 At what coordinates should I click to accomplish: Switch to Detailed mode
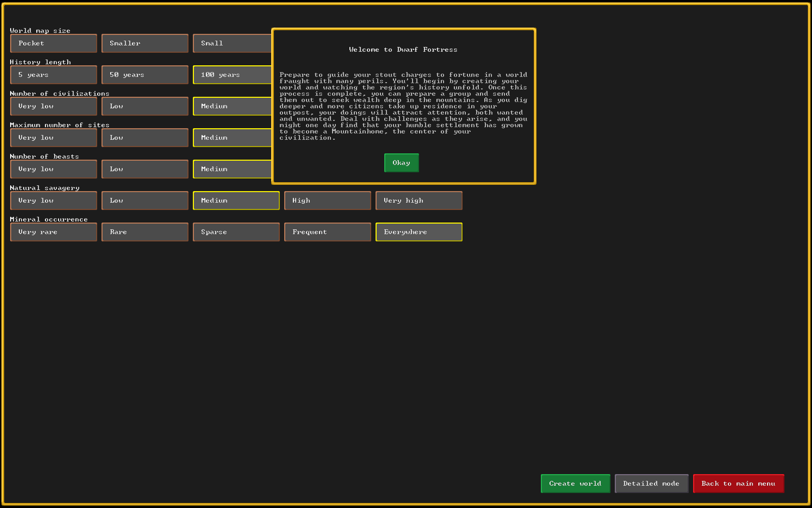click(651, 484)
